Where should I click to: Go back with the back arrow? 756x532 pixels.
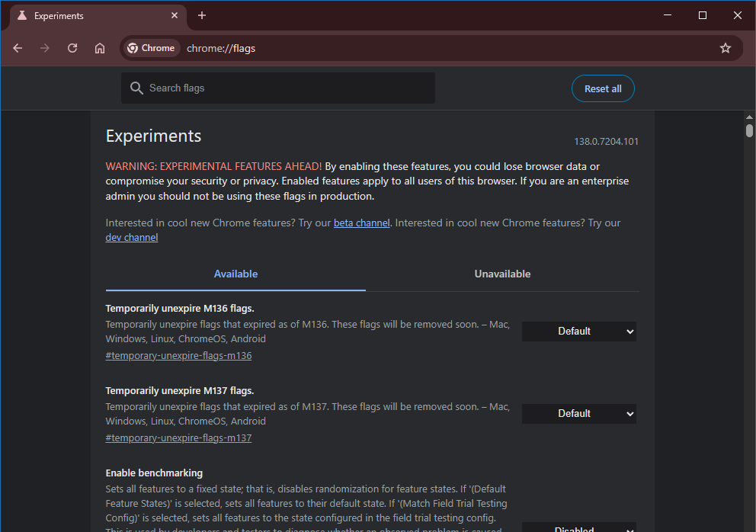[x=18, y=48]
